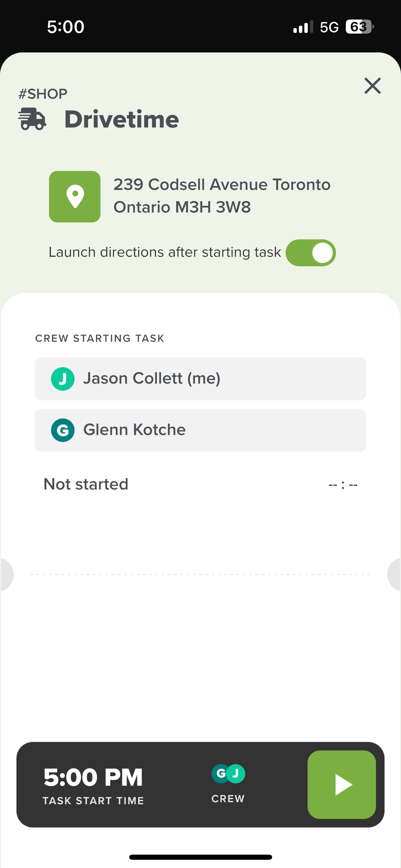Tap the --:-- elapsed time placeholder
The width and height of the screenshot is (401, 868).
(343, 485)
